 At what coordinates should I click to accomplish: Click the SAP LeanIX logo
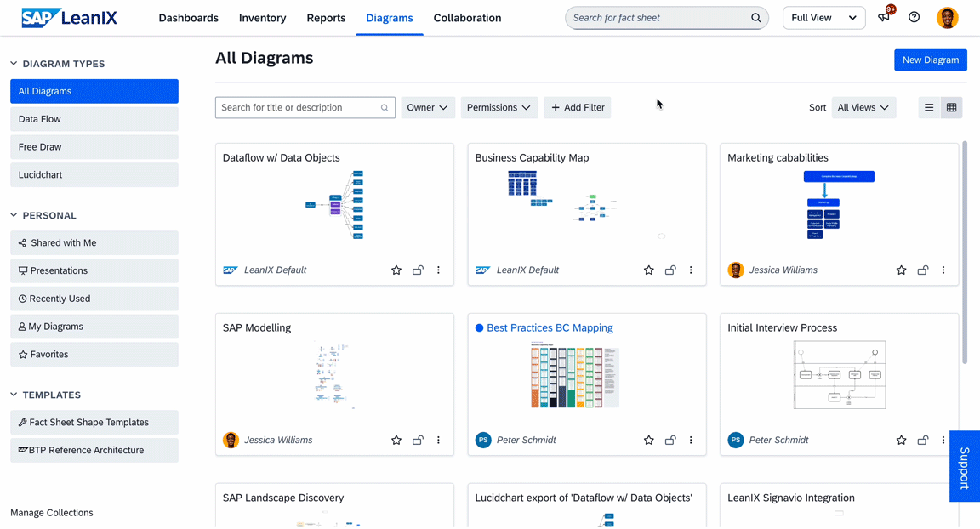(x=69, y=18)
